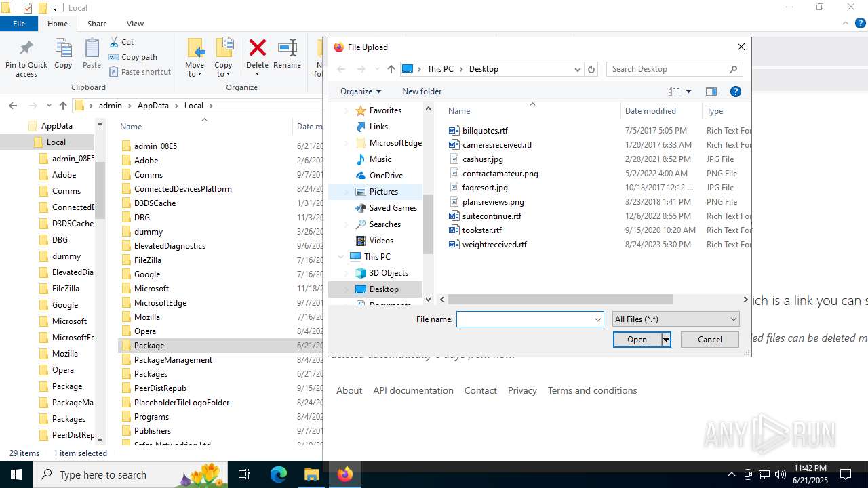
Task: Click the Paste ribbon icon
Action: point(92,49)
